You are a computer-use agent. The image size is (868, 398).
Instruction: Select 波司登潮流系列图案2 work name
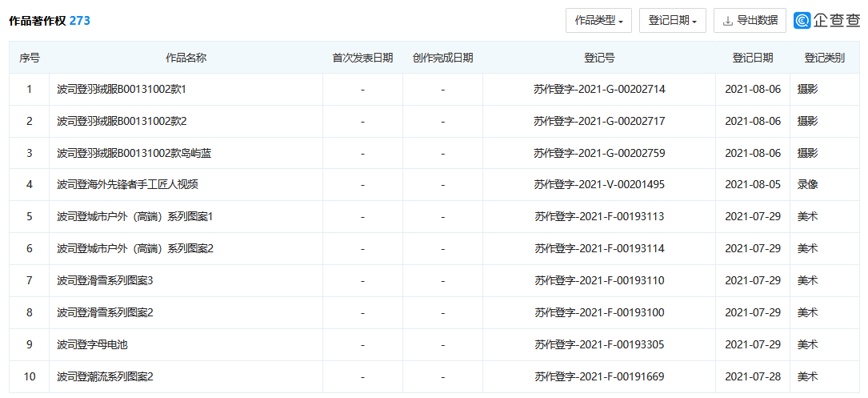click(x=105, y=377)
